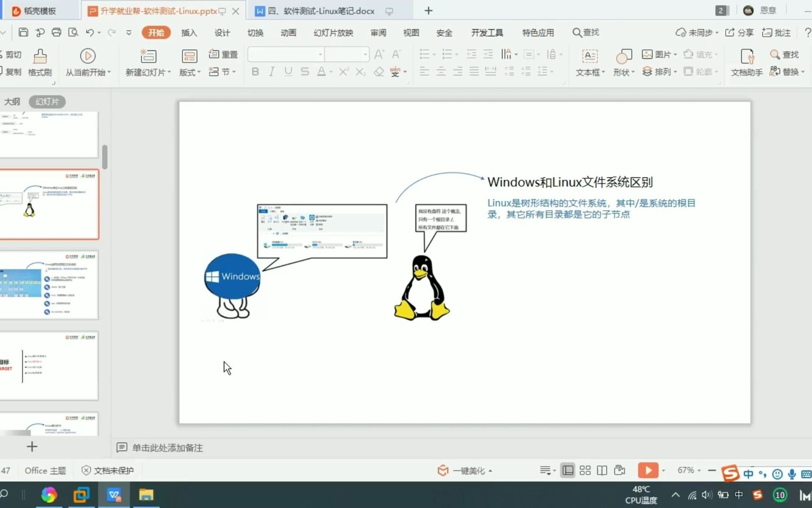Image resolution: width=812 pixels, height=508 pixels.
Task: Click the notes area to add notes
Action: [x=167, y=448]
